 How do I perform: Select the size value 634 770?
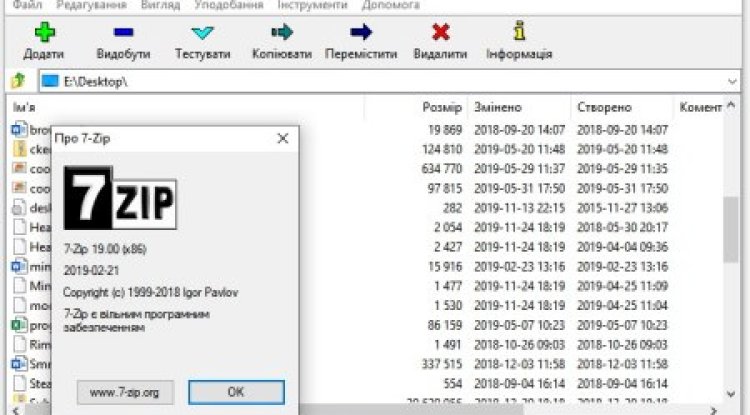(x=442, y=169)
